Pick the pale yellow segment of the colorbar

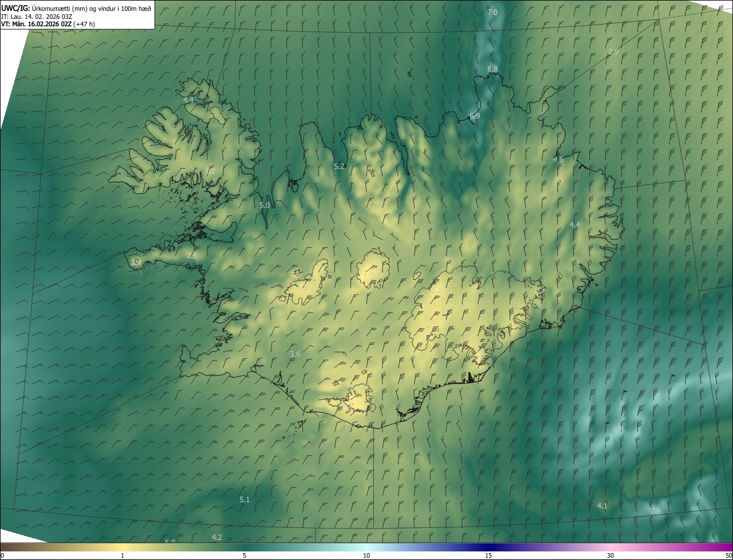coord(123,547)
